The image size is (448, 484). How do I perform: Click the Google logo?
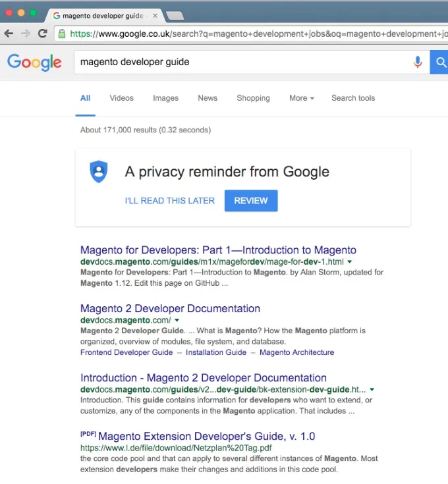click(x=34, y=63)
